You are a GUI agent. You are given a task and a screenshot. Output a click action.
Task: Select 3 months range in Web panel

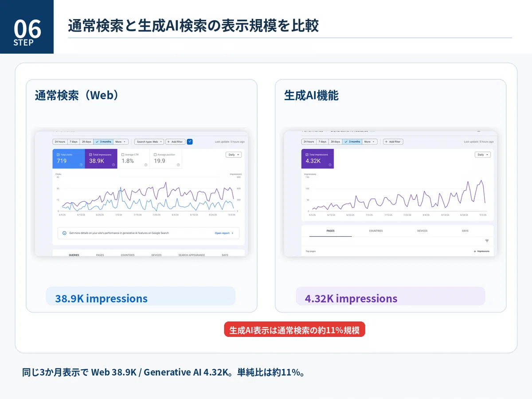coord(103,142)
